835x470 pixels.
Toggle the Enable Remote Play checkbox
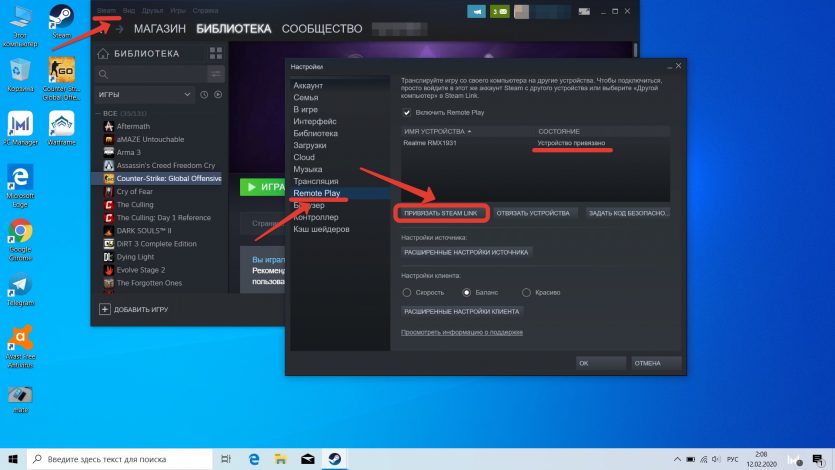(x=407, y=112)
